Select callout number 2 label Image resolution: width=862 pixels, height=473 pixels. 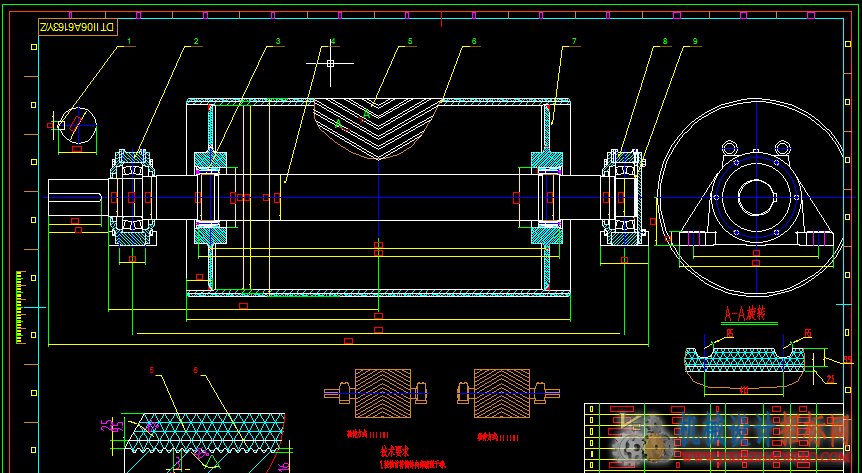[196, 42]
